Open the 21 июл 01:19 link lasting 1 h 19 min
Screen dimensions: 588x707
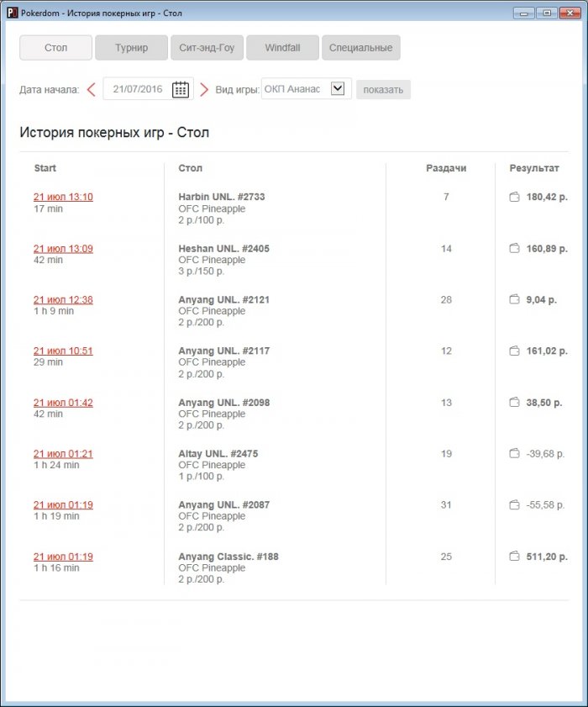63,505
